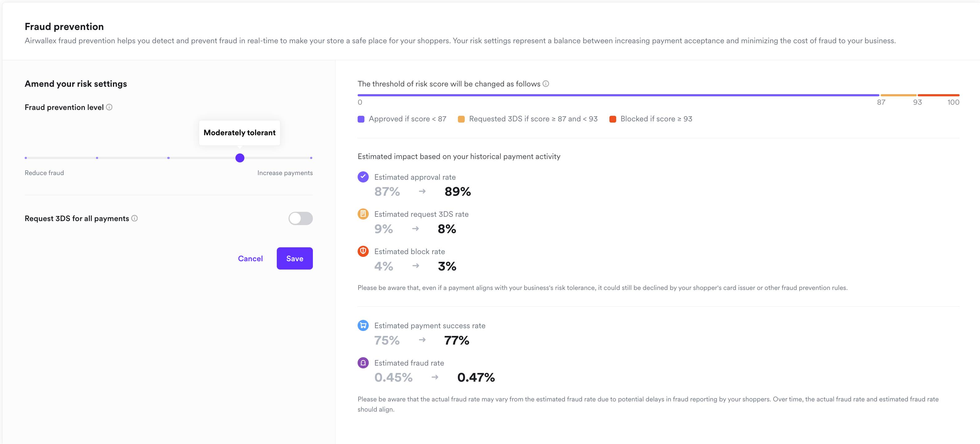
Task: Click the Moderately tolerant tooltip label
Action: pos(239,132)
